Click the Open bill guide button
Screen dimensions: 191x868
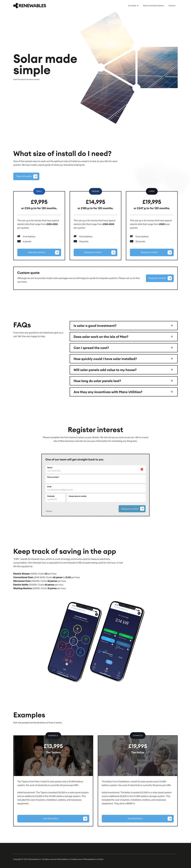[26, 176]
